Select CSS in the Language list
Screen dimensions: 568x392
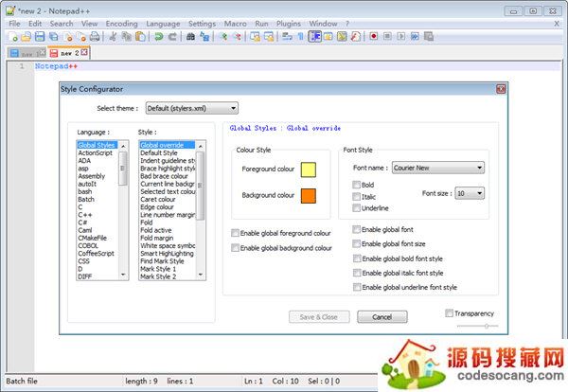tap(98, 261)
